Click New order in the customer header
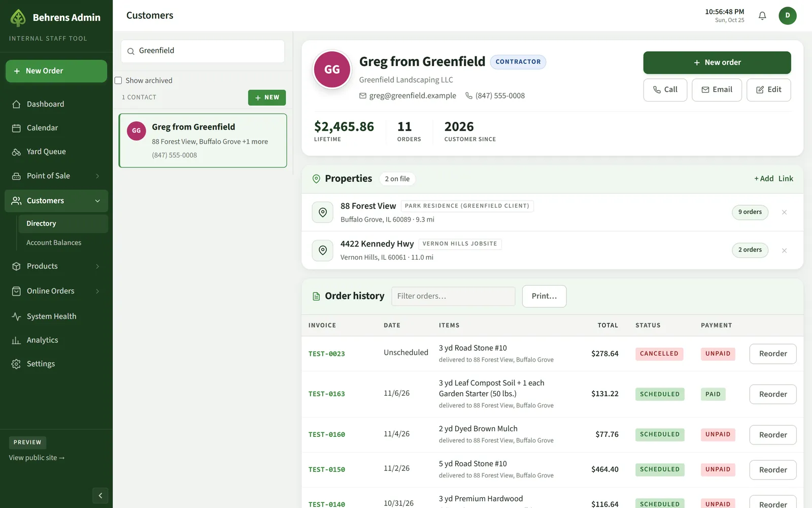The image size is (812, 508). (717, 62)
